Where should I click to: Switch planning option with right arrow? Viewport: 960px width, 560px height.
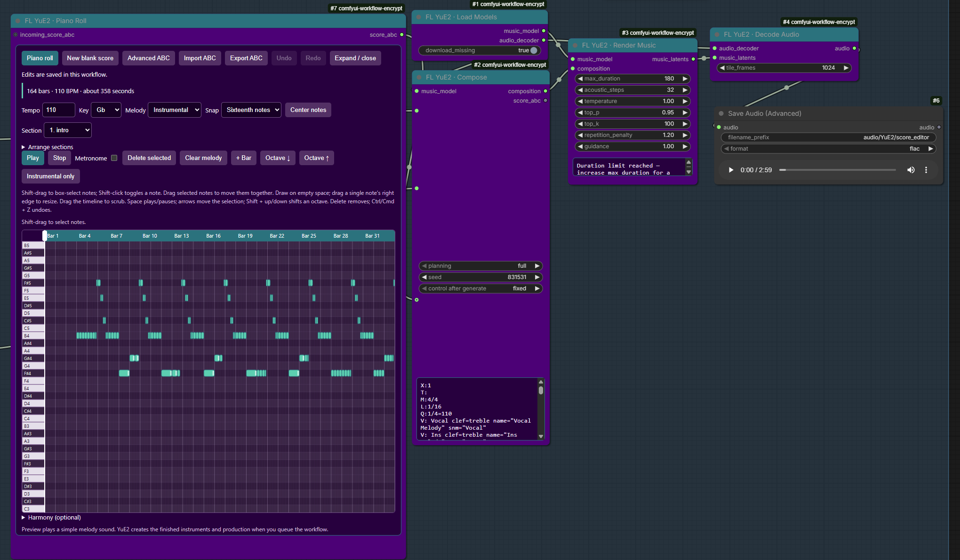[x=537, y=266]
